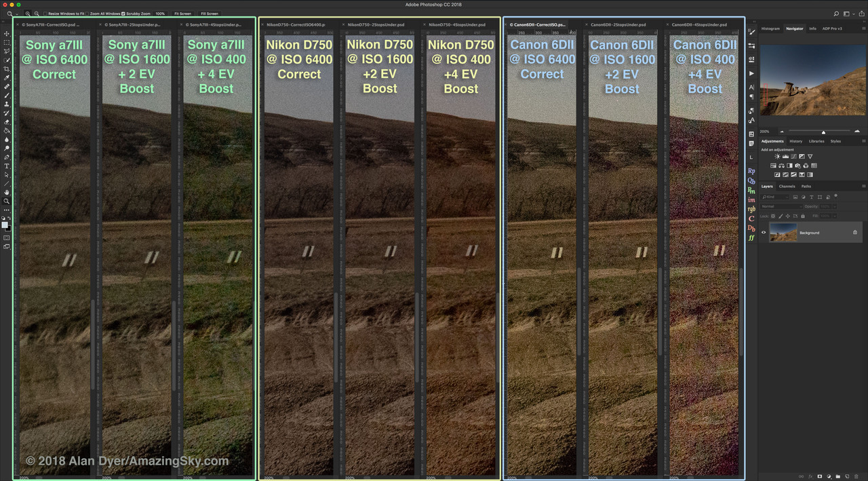Select the Eraser tool

point(7,121)
